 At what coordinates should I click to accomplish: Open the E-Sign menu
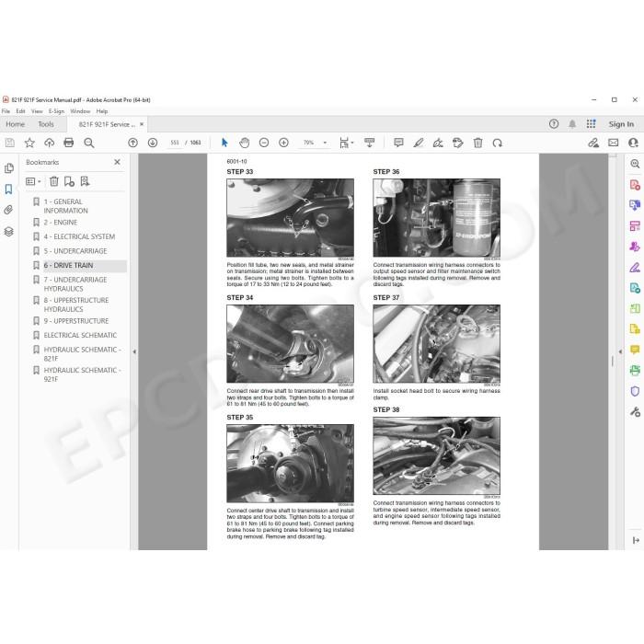(x=56, y=111)
